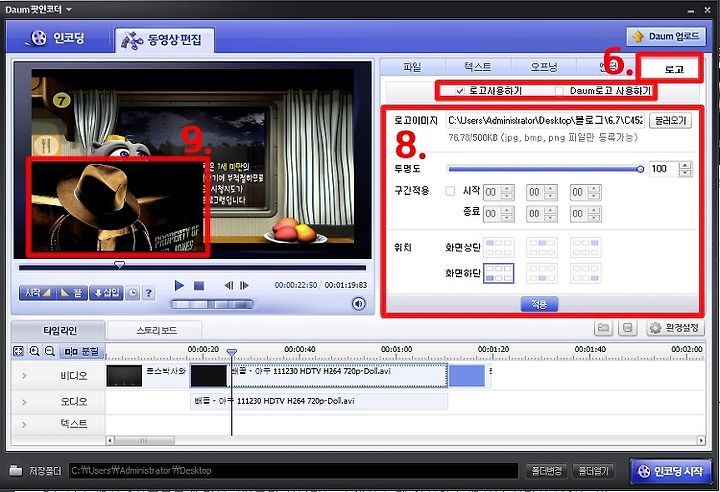This screenshot has width=720, height=492.
Task: Select the 111230 HDTV avi video clip
Action: tap(319, 376)
